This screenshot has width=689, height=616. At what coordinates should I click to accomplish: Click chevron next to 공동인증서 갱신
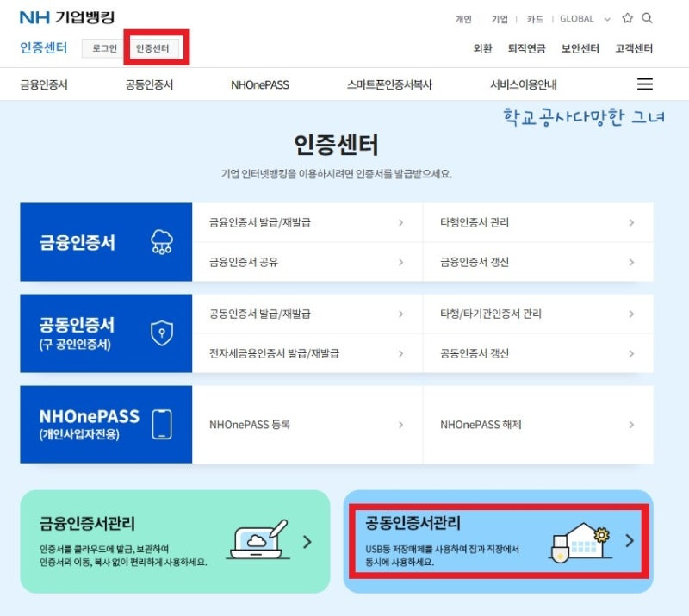coord(631,353)
